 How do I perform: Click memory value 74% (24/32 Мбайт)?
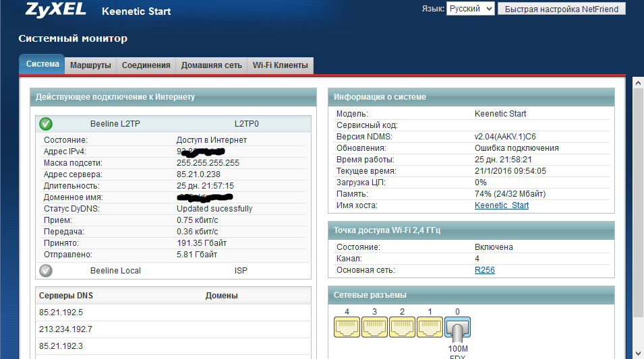(x=510, y=194)
